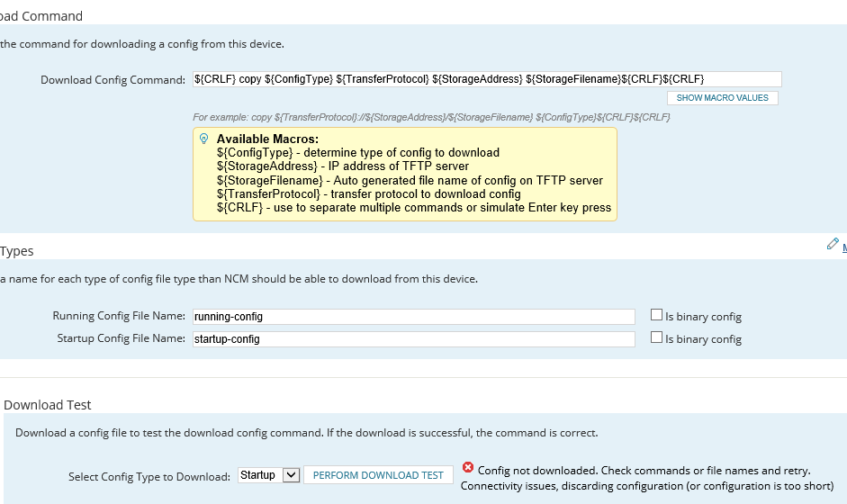Screen dimensions: 847x504
Task: Enable Is binary config for Startup Config
Action: tap(656, 337)
